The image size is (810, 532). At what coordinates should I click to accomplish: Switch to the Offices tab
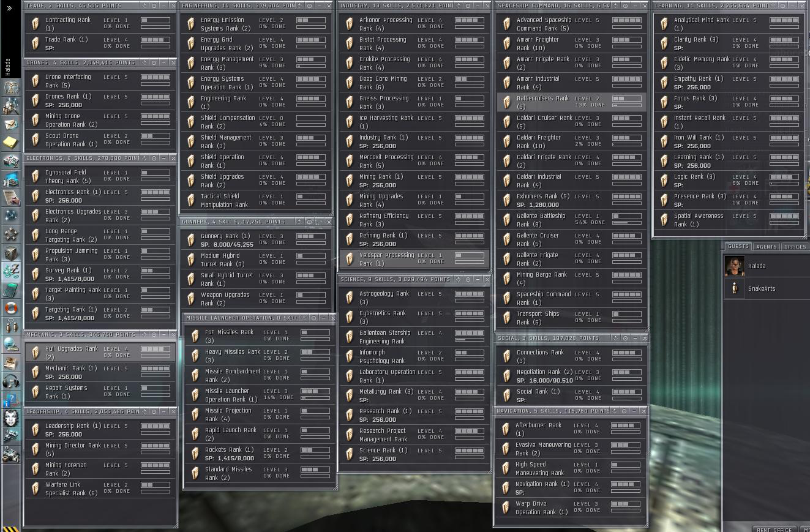click(x=795, y=246)
